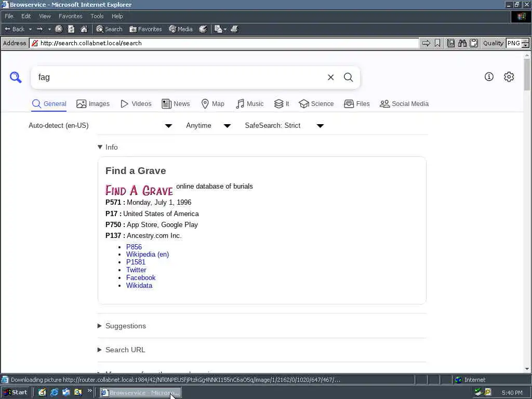Open preferences with the gear icon

tap(509, 77)
